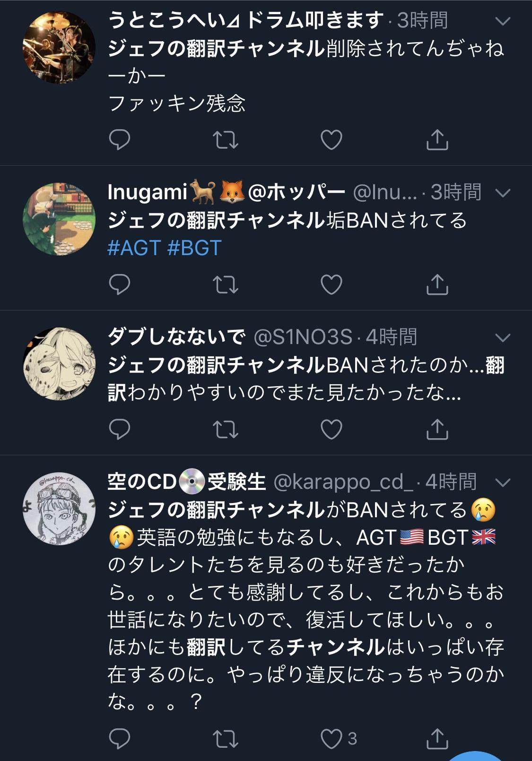Like the Inugami tweet

(x=331, y=284)
